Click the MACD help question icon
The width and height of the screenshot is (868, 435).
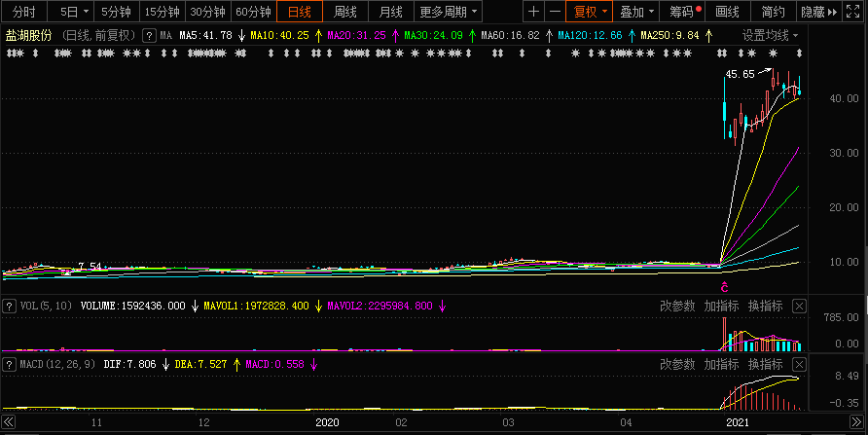click(x=9, y=364)
